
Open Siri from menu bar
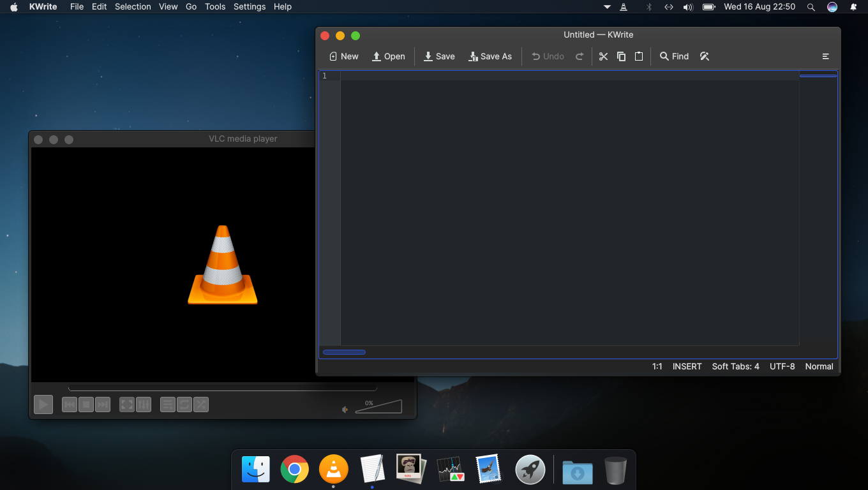[832, 7]
